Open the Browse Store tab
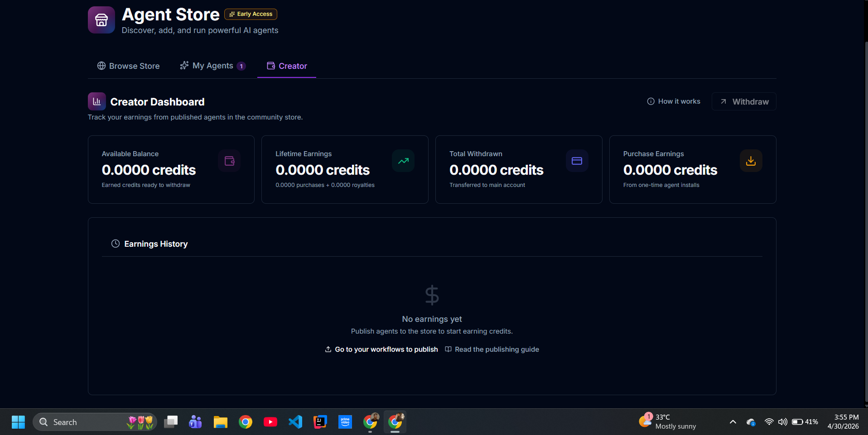The height and width of the screenshot is (435, 868). [128, 66]
